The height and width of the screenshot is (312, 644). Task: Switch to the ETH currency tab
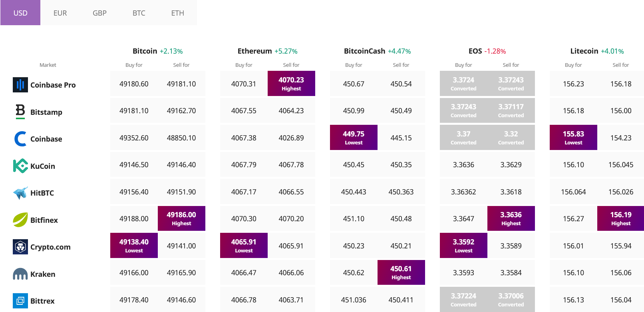point(178,13)
